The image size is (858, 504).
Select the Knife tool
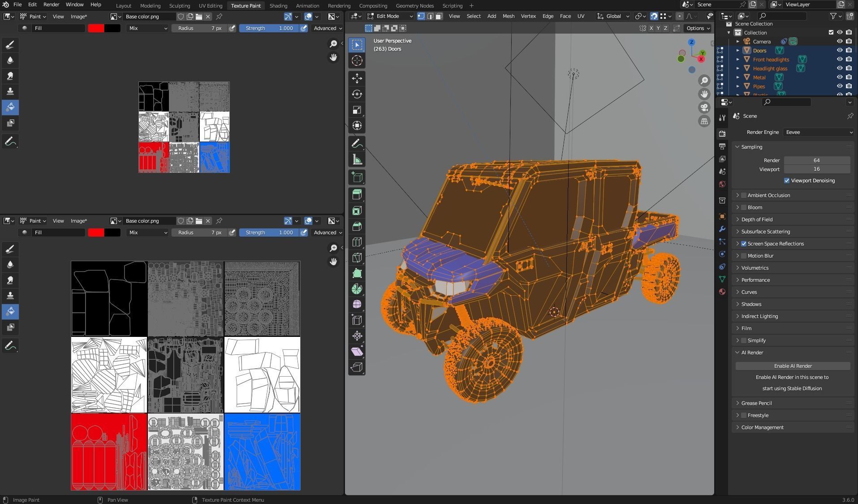(357, 258)
